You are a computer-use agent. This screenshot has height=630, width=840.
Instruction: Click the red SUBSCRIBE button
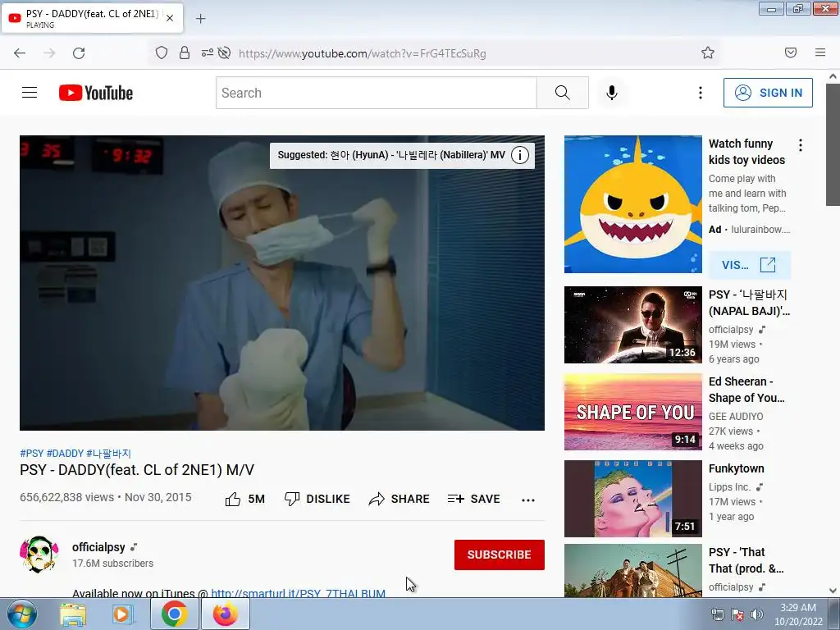click(x=500, y=555)
